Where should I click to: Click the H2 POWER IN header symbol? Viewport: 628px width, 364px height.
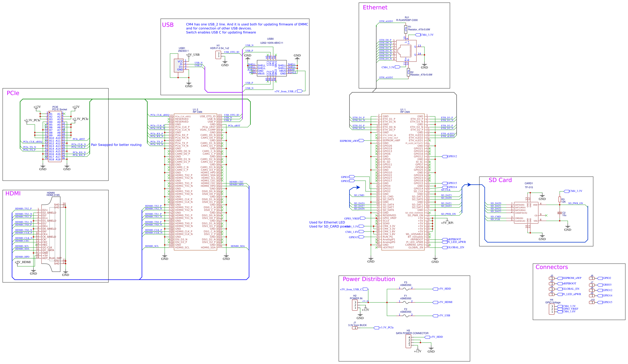pos(355,305)
